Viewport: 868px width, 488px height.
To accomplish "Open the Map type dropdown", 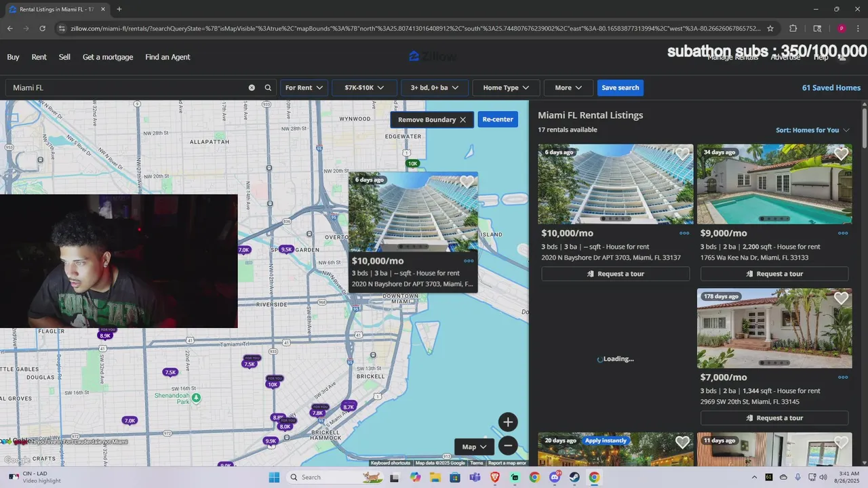I will click(x=474, y=447).
